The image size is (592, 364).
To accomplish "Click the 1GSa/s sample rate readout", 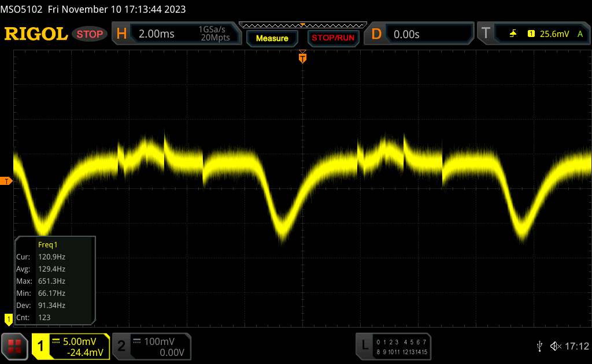I will pyautogui.click(x=212, y=29).
